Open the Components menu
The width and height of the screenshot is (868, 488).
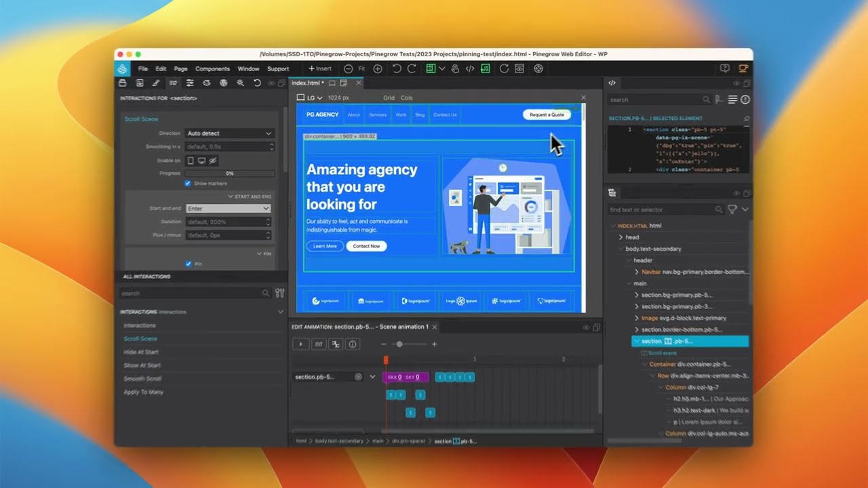click(212, 68)
